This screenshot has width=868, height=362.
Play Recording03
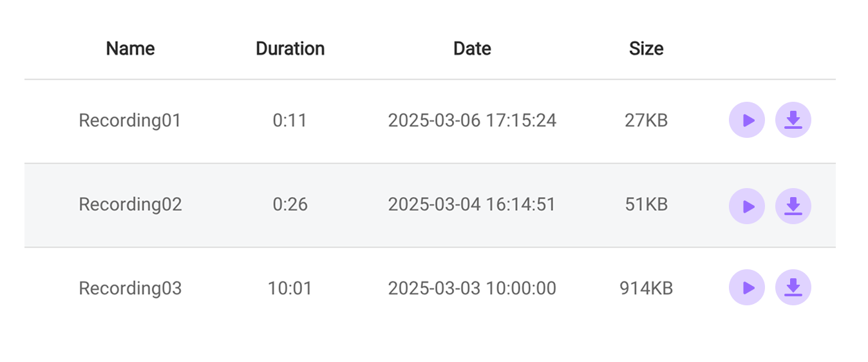747,287
